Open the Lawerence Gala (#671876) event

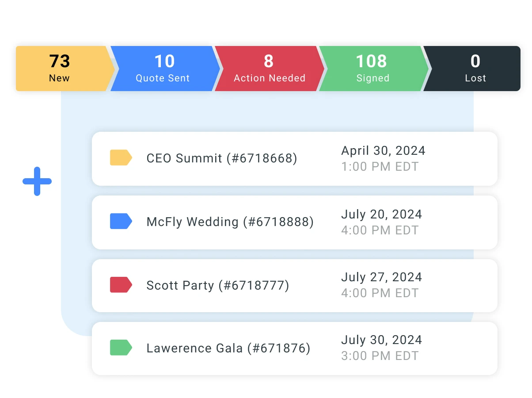click(295, 348)
